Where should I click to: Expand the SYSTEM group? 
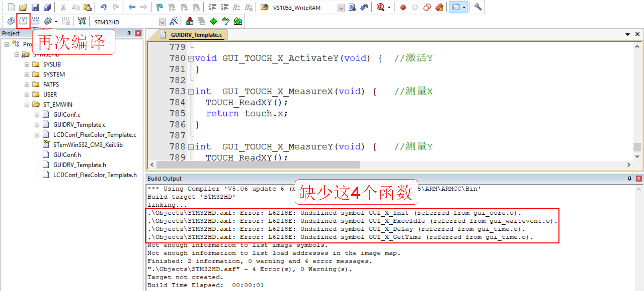tap(27, 75)
